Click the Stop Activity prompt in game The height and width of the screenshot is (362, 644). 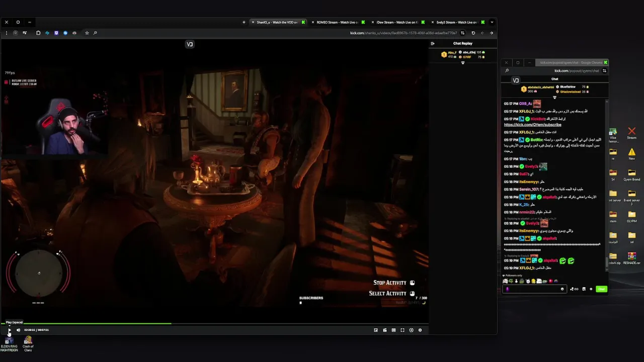394,283
